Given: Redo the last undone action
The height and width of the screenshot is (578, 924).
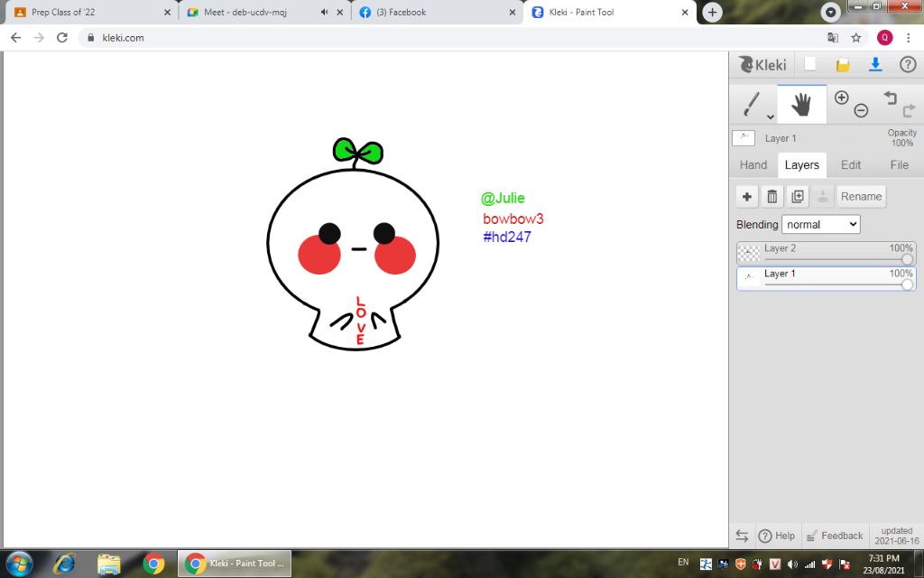Looking at the screenshot, I should [910, 110].
